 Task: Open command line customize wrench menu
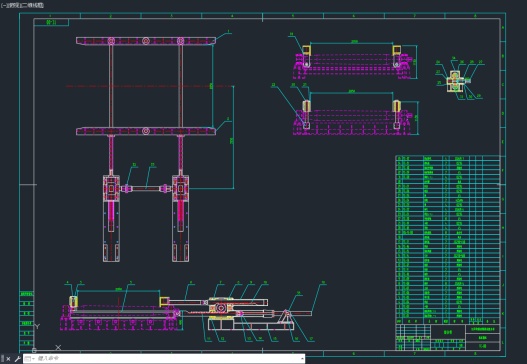pos(17,359)
